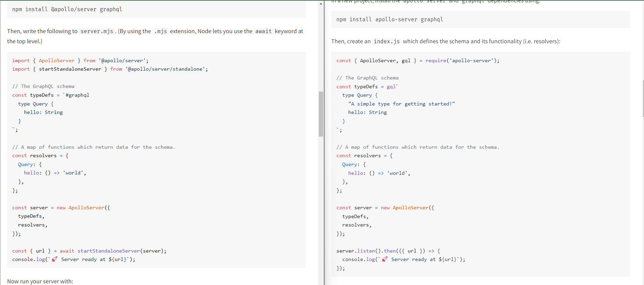644x285 pixels.
Task: Click "hello: () => 'world'," in right pane
Action: coord(379,173)
